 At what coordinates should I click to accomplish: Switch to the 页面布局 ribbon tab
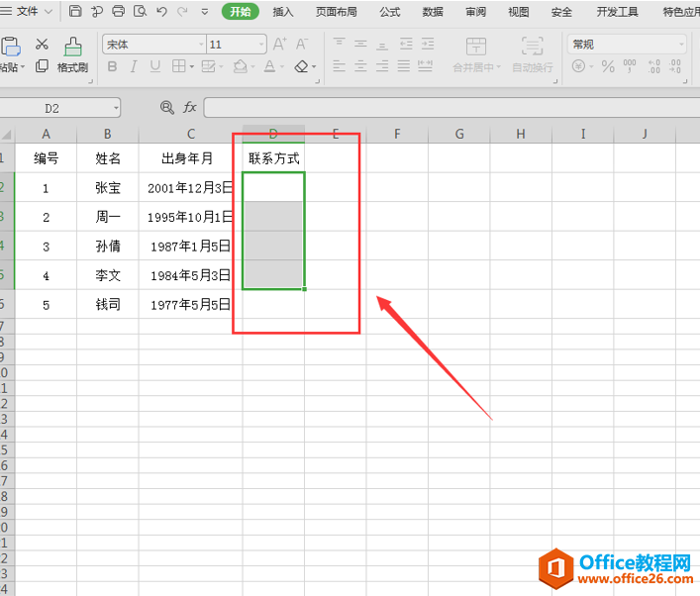pyautogui.click(x=337, y=12)
